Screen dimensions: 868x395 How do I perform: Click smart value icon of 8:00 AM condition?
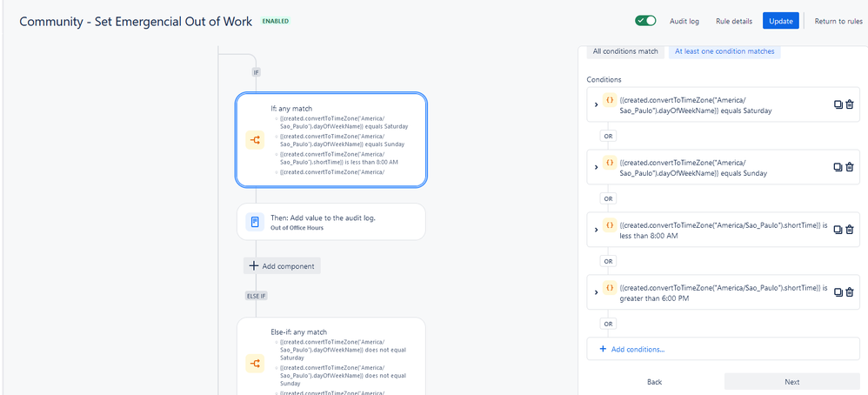click(x=610, y=225)
